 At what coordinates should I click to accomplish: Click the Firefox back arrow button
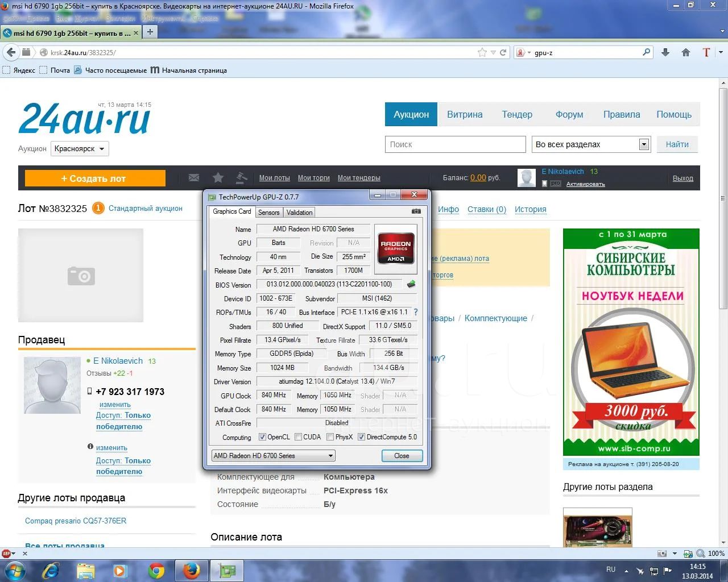(x=11, y=52)
